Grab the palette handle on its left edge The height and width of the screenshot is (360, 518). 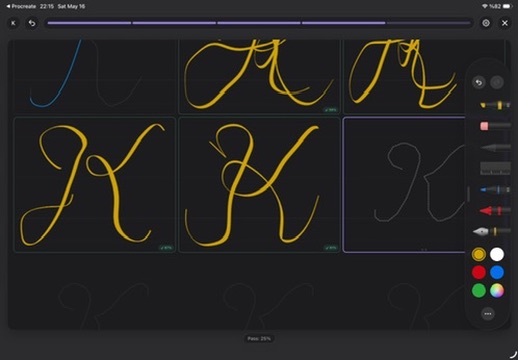(468, 194)
